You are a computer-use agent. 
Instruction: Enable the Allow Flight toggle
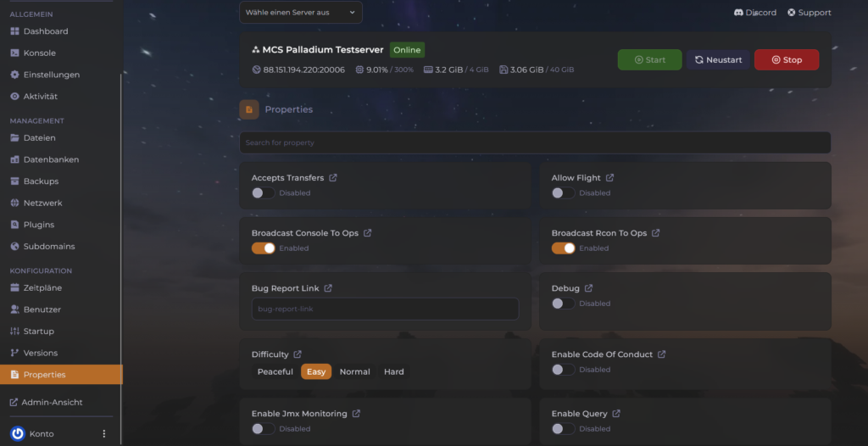pos(563,192)
